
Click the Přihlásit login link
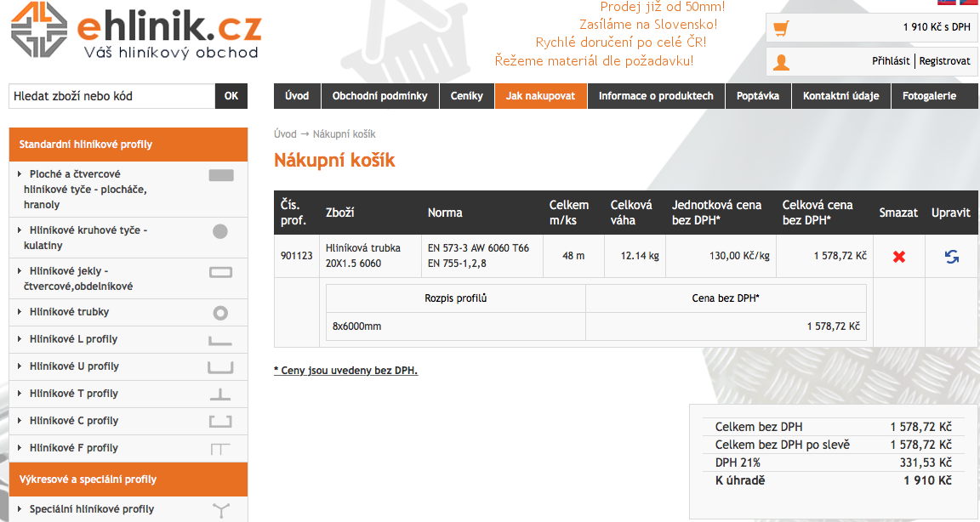891,61
